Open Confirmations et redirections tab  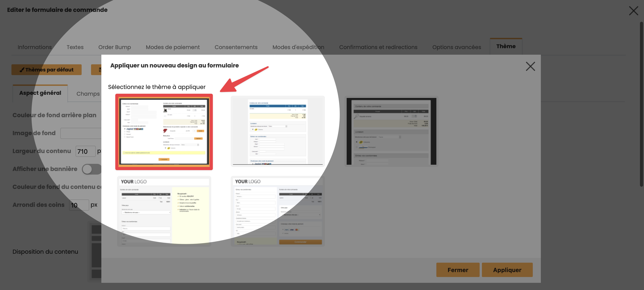pos(378,47)
